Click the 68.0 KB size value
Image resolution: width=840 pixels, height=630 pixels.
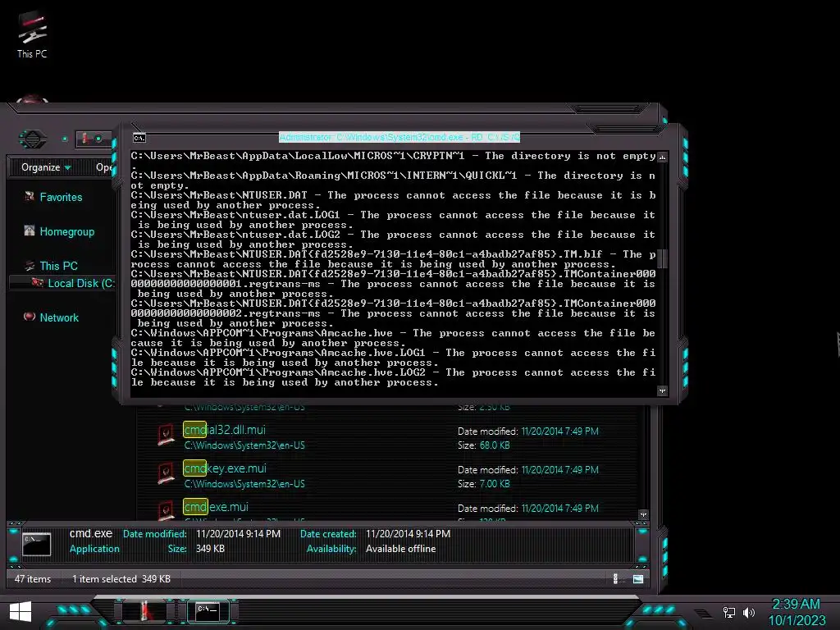(495, 445)
